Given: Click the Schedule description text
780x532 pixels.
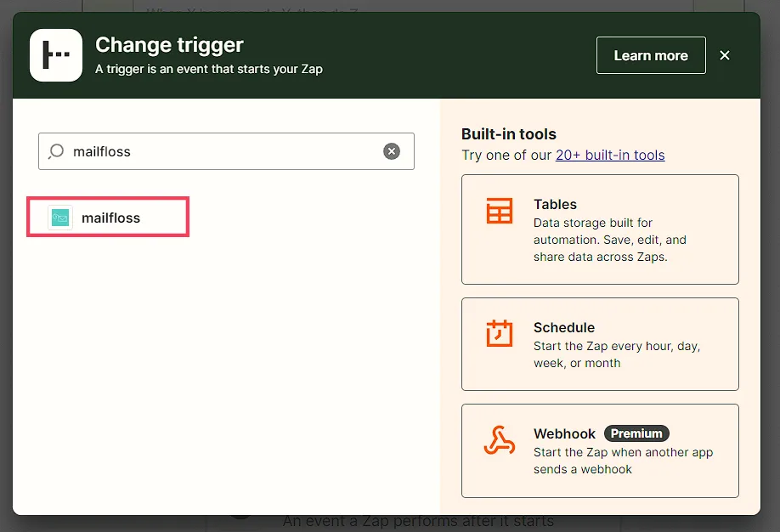Looking at the screenshot, I should click(x=617, y=354).
